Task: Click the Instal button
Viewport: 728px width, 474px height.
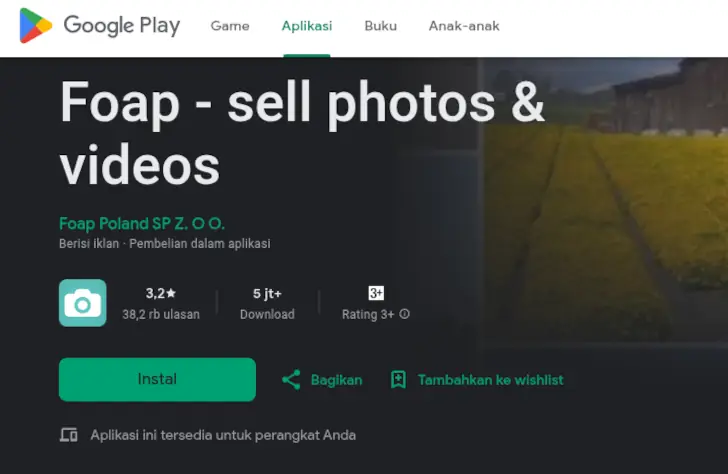Action: click(x=157, y=379)
